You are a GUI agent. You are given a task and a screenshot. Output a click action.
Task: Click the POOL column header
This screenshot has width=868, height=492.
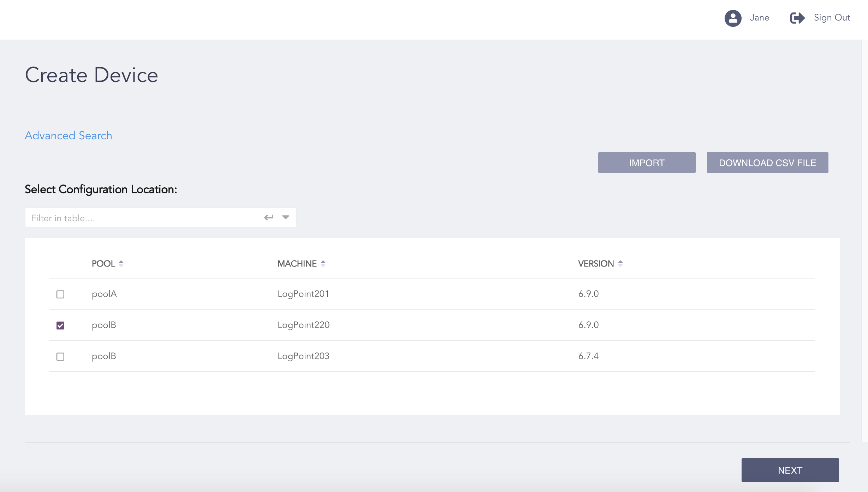(x=103, y=264)
